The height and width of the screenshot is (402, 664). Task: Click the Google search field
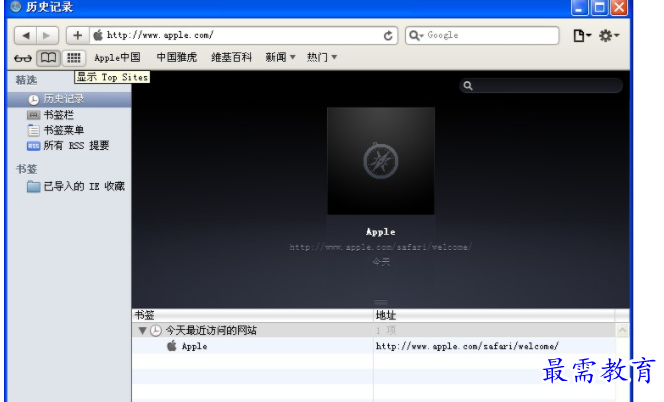pyautogui.click(x=482, y=36)
